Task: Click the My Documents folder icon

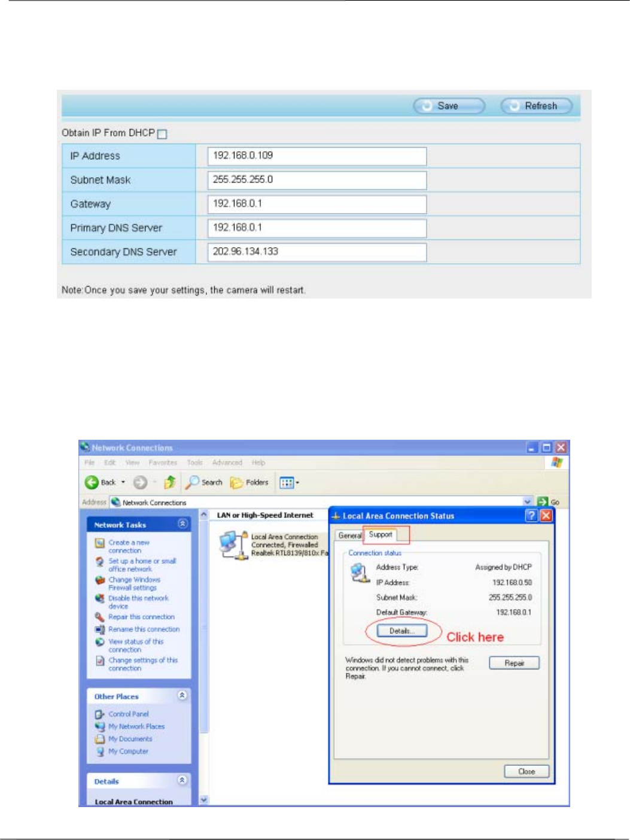Action: pyautogui.click(x=100, y=739)
